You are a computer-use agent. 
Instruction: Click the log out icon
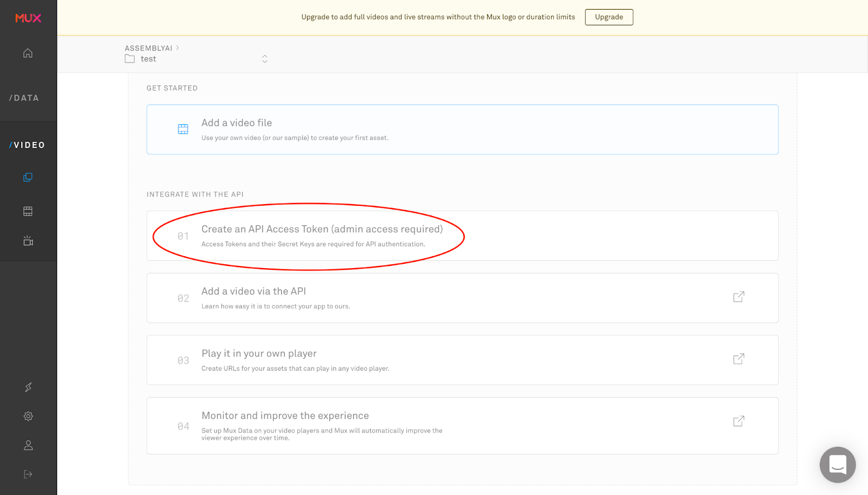pyautogui.click(x=28, y=474)
